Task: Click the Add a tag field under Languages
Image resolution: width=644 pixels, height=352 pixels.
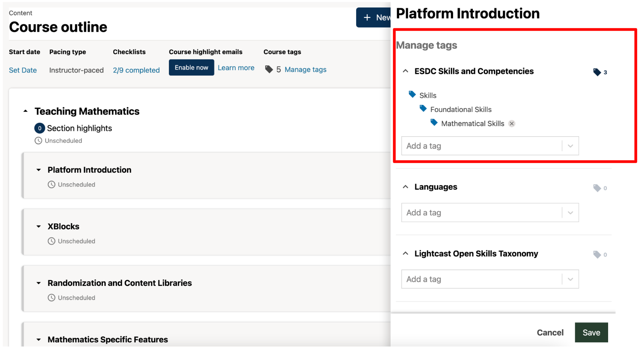Action: pyautogui.click(x=490, y=213)
